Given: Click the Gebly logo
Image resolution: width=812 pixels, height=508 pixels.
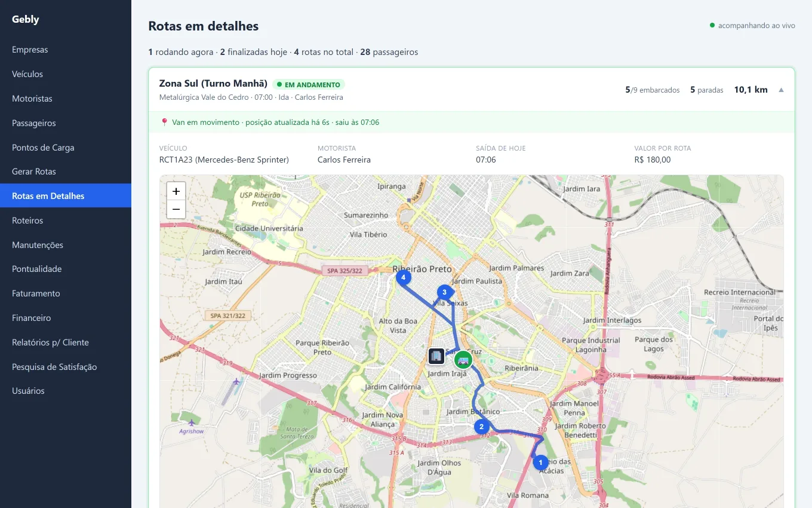Looking at the screenshot, I should tap(26, 19).
